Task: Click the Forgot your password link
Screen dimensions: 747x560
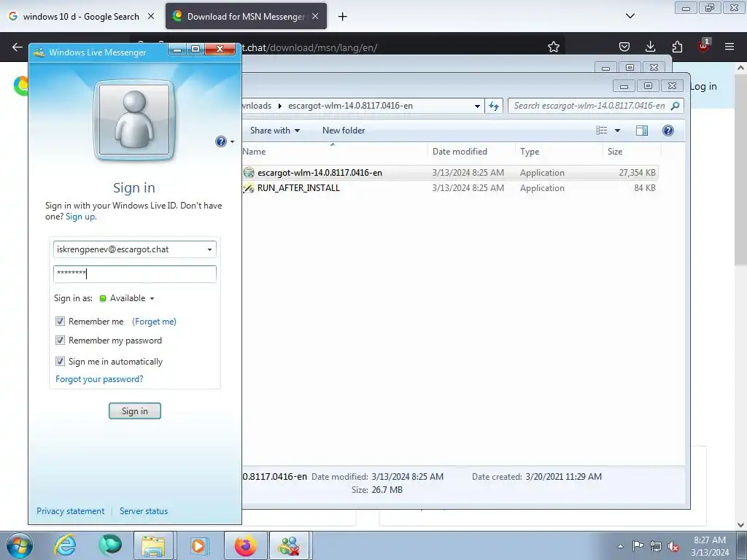Action: (99, 379)
